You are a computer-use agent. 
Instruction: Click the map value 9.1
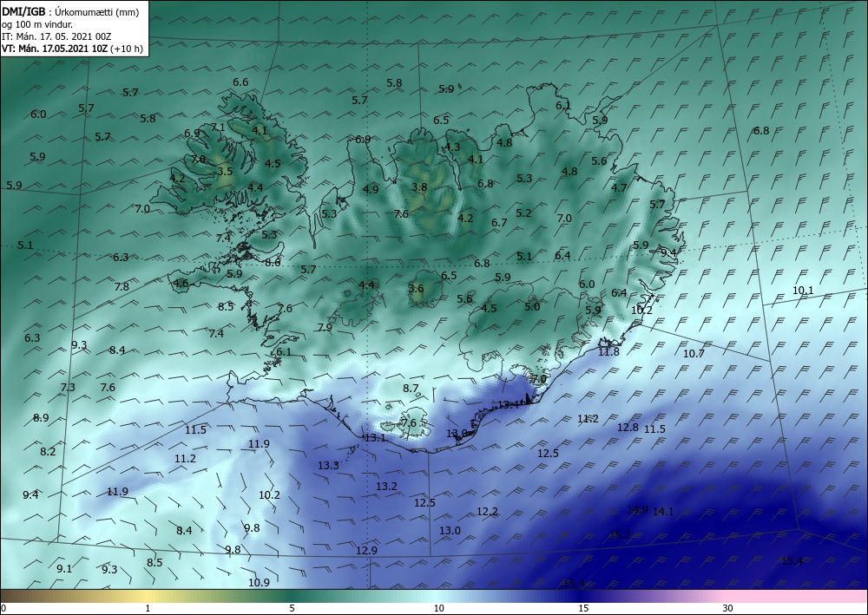pyautogui.click(x=64, y=568)
